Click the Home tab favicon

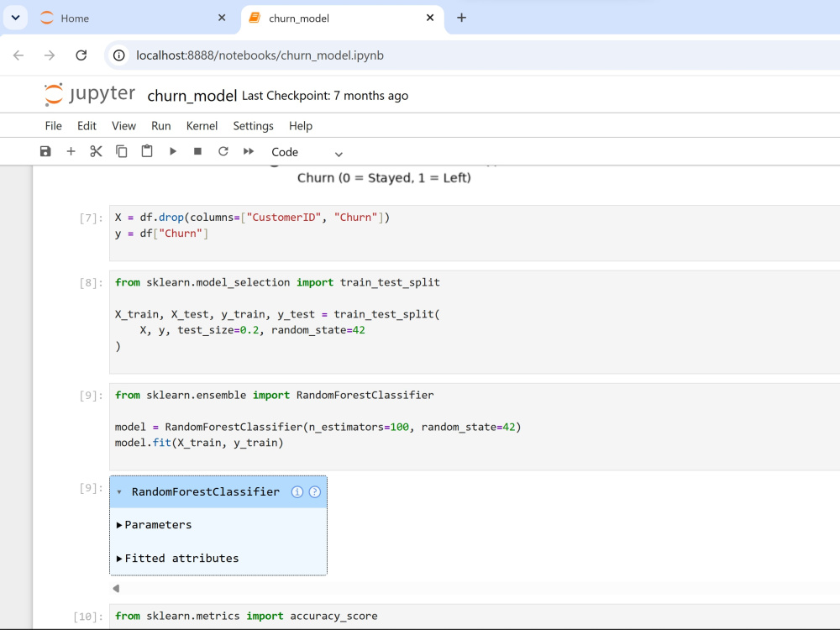click(47, 18)
